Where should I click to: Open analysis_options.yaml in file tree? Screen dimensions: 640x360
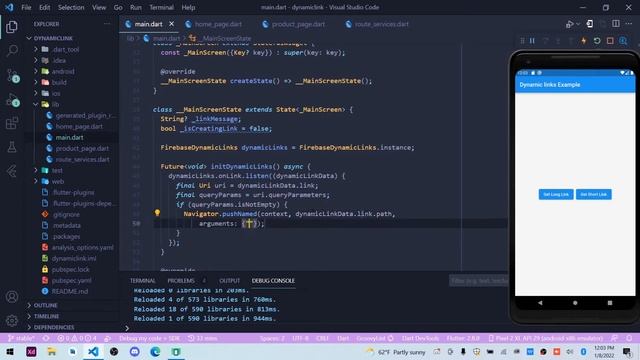82,247
